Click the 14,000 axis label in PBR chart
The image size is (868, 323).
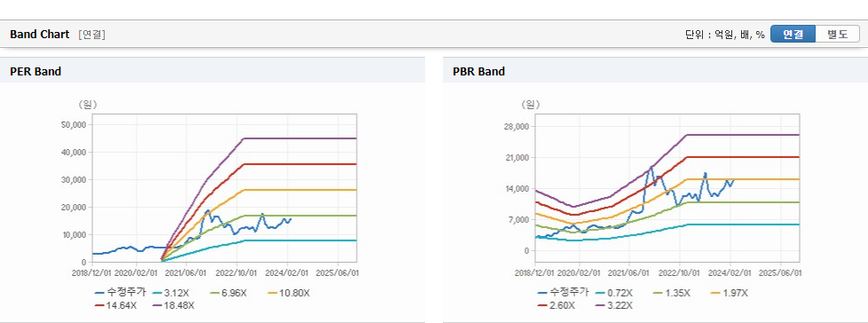click(517, 189)
